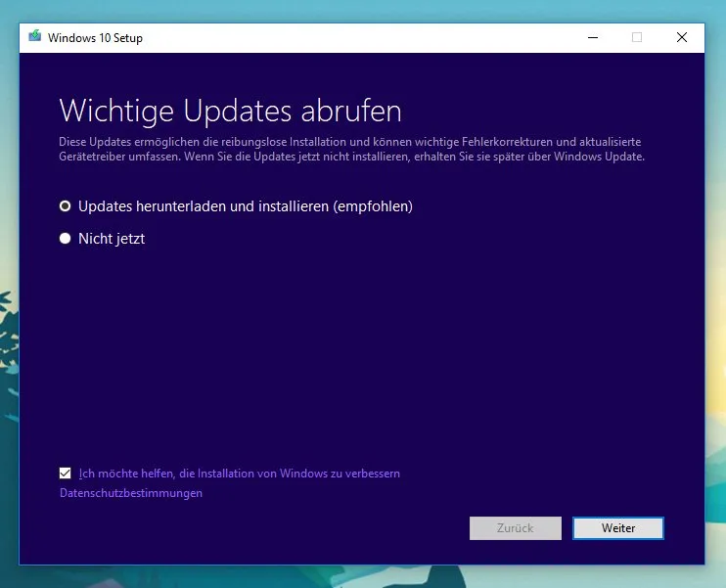Close the Windows 10 Setup window
The image size is (726, 588).
[682, 37]
